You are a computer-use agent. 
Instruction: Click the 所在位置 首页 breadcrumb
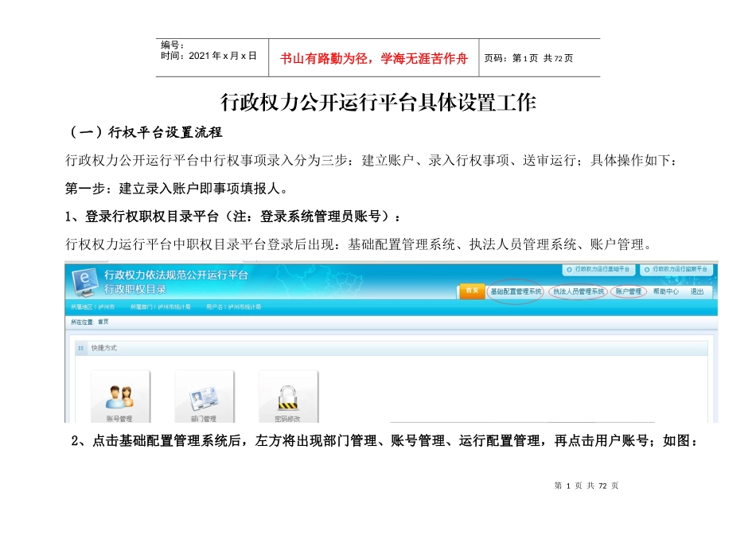tap(90, 322)
